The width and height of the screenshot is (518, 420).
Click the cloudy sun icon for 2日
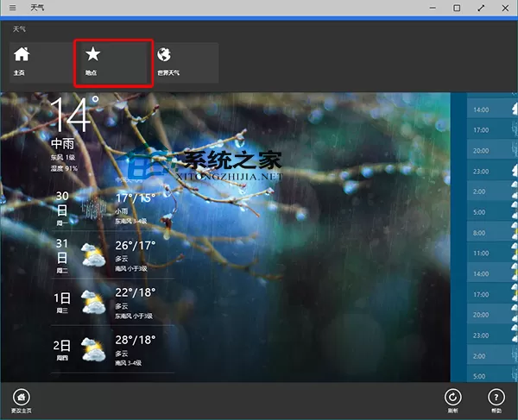(93, 349)
